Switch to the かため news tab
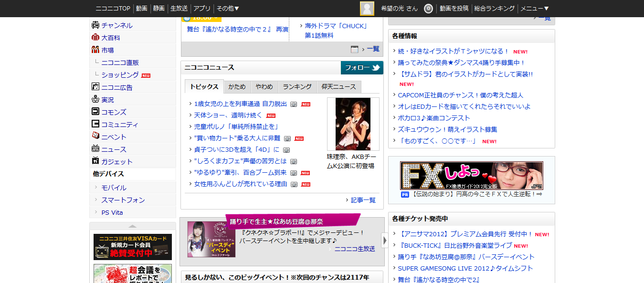This screenshot has width=644, height=283. point(237,86)
